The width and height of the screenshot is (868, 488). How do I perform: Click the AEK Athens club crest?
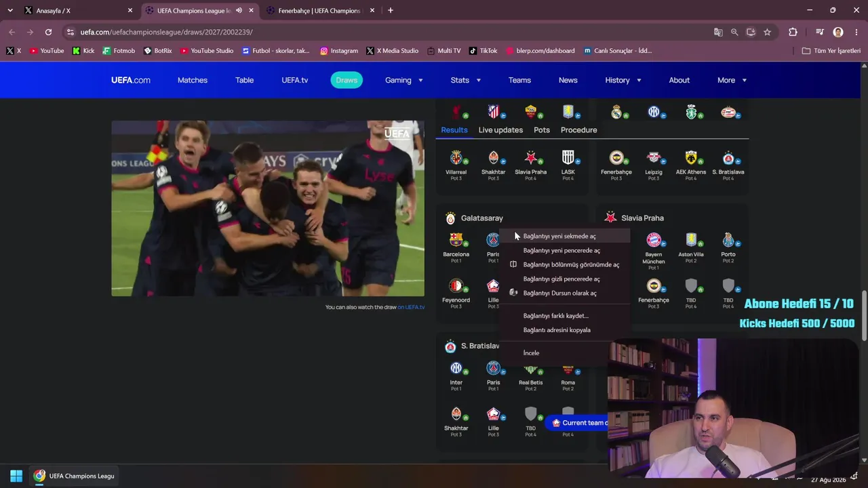(691, 158)
